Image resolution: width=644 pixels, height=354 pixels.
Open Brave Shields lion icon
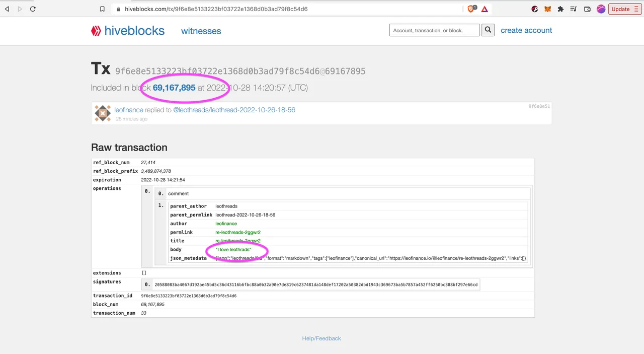(x=471, y=9)
